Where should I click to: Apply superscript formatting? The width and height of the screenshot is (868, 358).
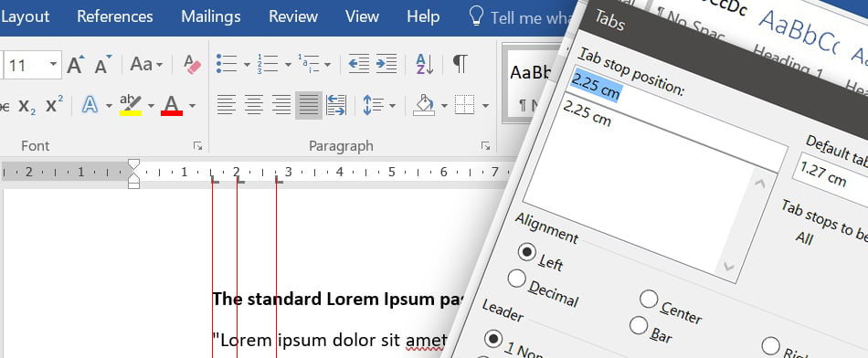point(54,104)
